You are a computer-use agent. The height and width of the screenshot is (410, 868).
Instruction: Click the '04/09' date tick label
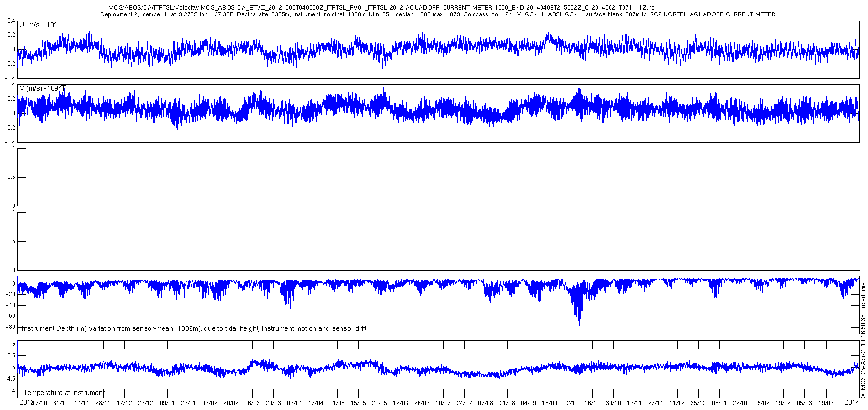[529, 403]
